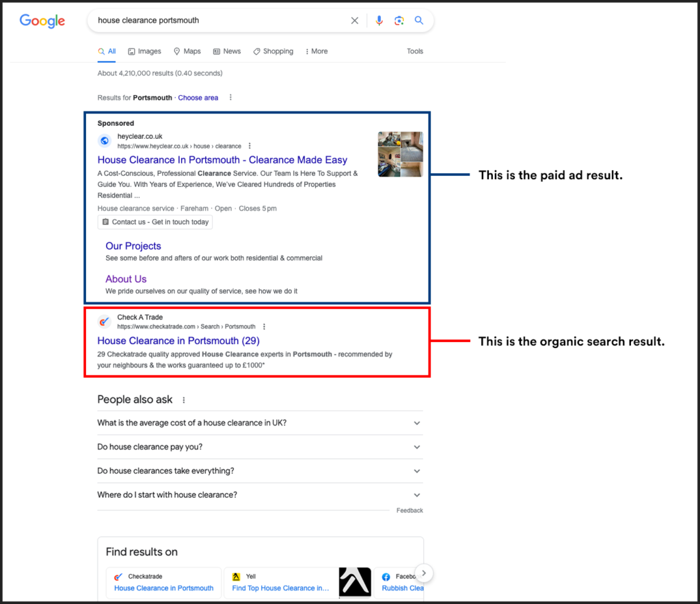
Task: Start voice search with microphone icon
Action: tap(379, 21)
